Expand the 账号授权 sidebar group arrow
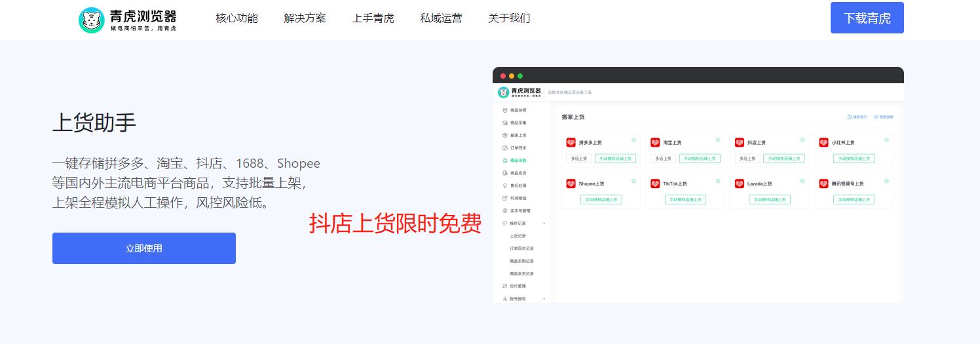Image resolution: width=980 pixels, height=344 pixels. pos(544,299)
